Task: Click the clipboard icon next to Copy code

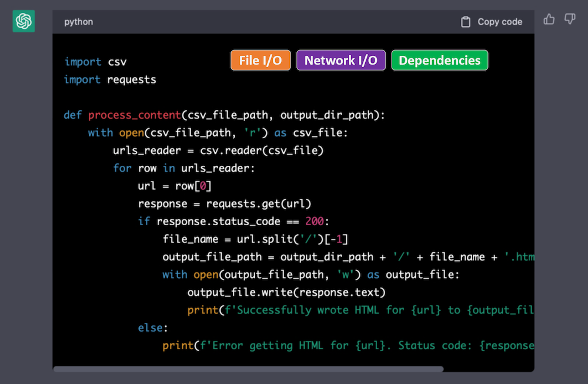Action: [x=466, y=21]
